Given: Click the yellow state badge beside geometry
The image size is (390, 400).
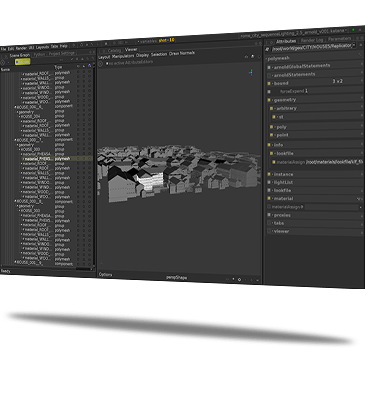Looking at the screenshot, I should [269, 100].
